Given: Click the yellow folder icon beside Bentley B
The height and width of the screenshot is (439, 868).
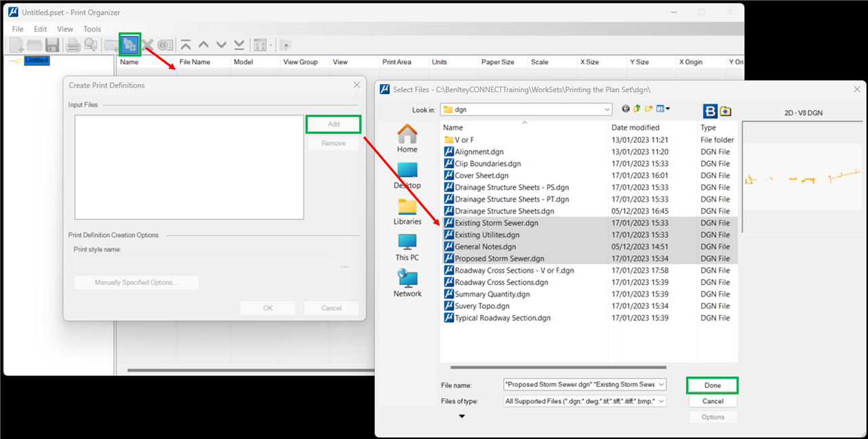Looking at the screenshot, I should tap(726, 111).
